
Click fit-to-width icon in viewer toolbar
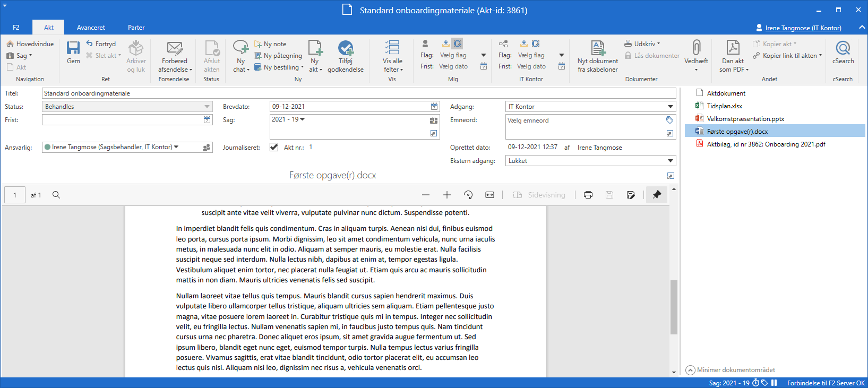[489, 195]
